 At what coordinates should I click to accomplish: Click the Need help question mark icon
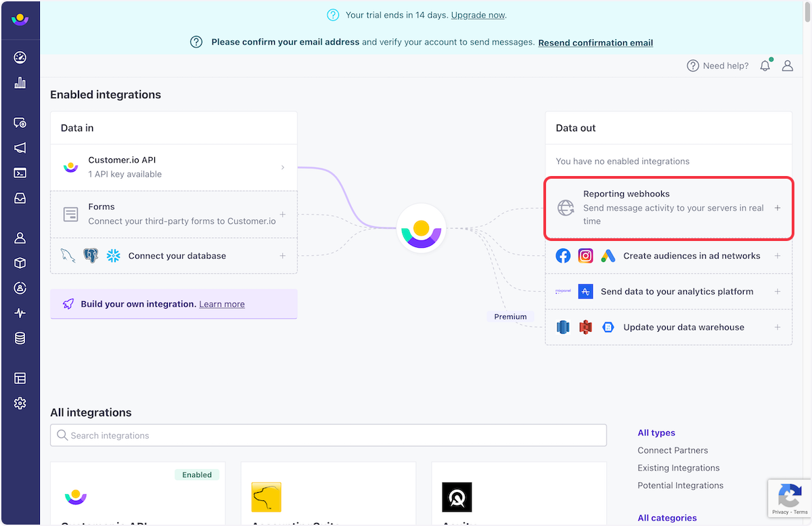pyautogui.click(x=693, y=66)
